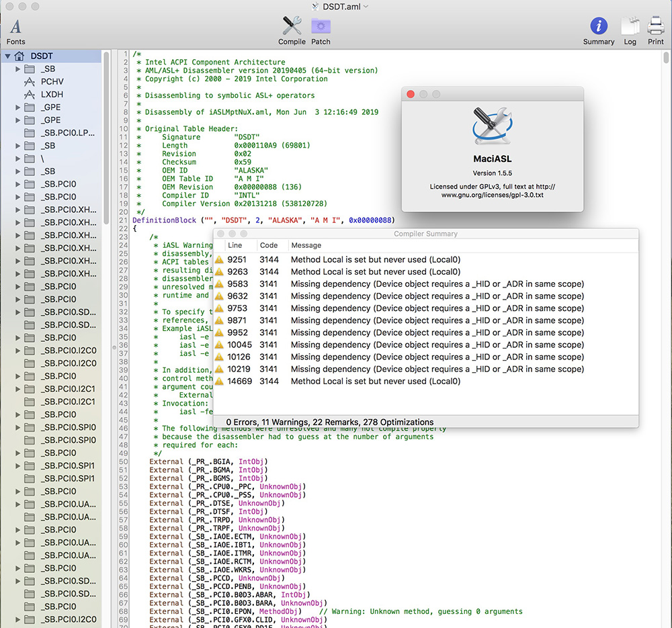Click 'Compiler Version 0x20131218 (538120728)' comment line
The height and width of the screenshot is (628, 672).
coord(245,204)
